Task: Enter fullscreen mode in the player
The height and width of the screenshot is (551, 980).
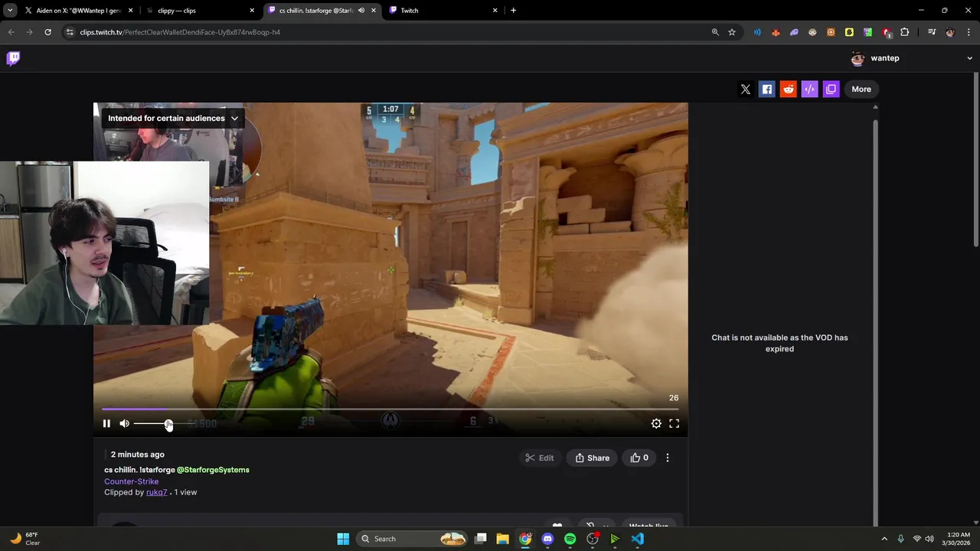Action: (675, 423)
